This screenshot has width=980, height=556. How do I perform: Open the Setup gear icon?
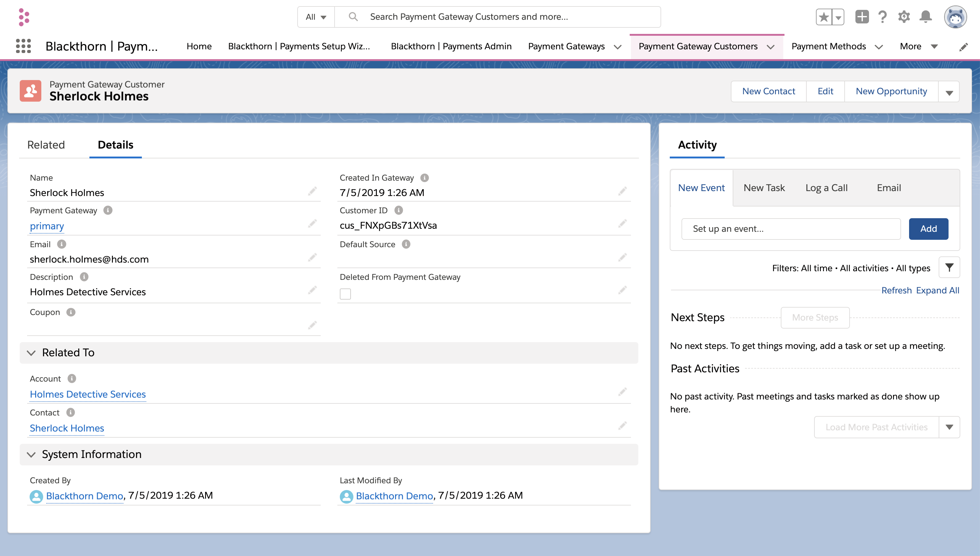pyautogui.click(x=904, y=17)
